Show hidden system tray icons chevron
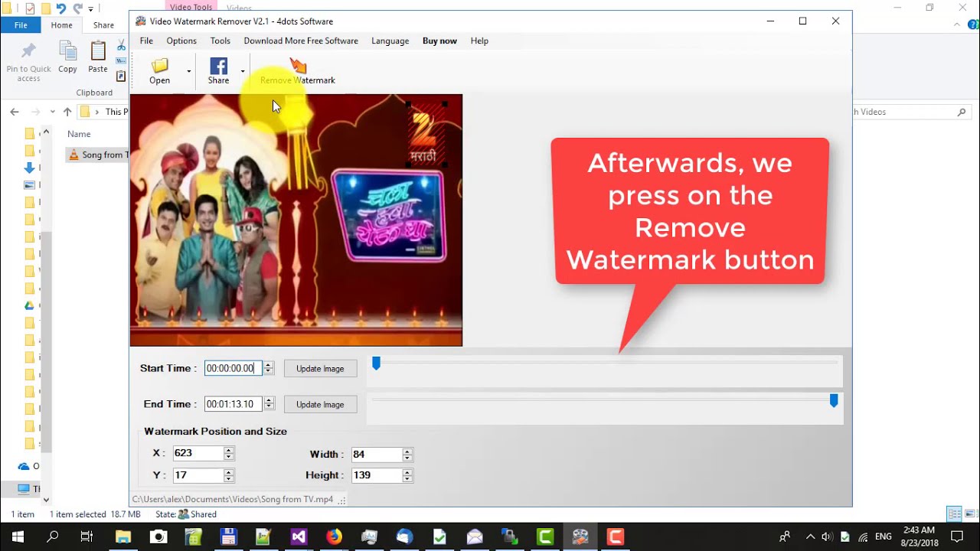The width and height of the screenshot is (980, 551). point(810,536)
